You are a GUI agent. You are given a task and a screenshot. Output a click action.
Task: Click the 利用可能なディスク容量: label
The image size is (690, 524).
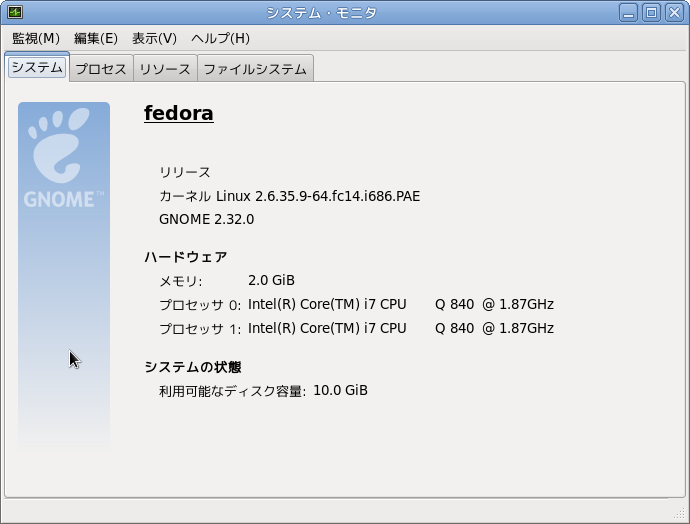[232, 391]
